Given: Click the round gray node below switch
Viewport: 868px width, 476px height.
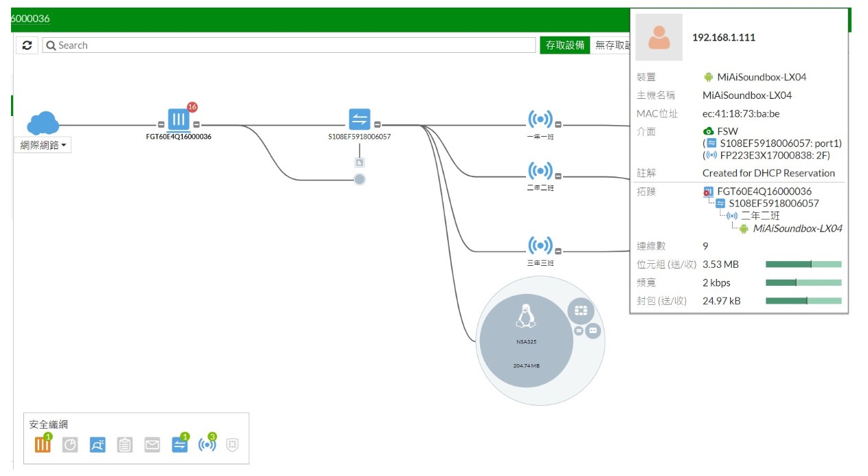Looking at the screenshot, I should pyautogui.click(x=359, y=179).
